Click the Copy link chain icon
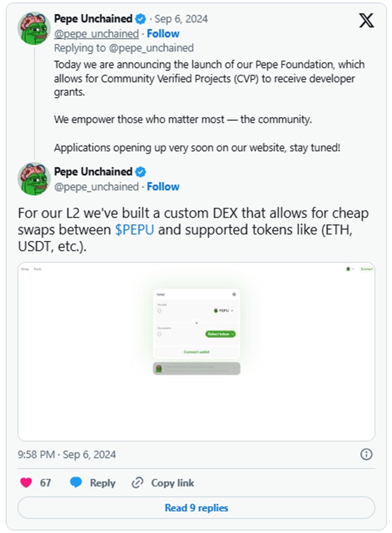Image resolution: width=392 pixels, height=533 pixels. 138,483
